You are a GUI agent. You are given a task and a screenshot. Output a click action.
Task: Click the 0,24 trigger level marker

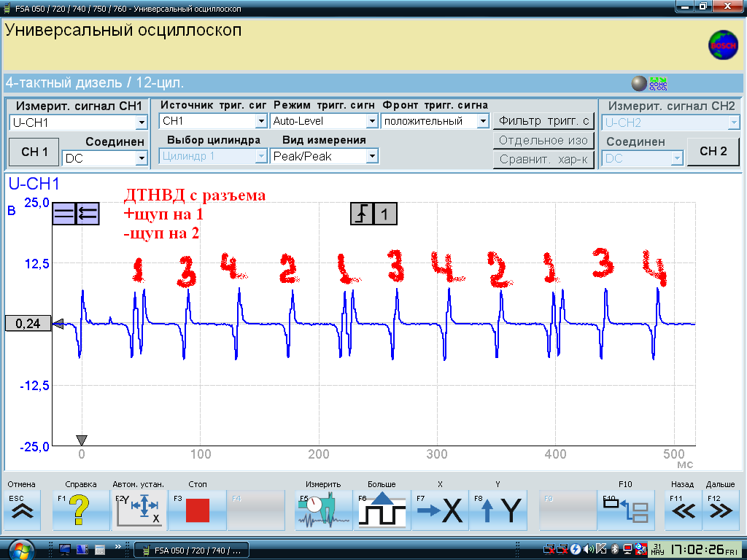point(28,324)
